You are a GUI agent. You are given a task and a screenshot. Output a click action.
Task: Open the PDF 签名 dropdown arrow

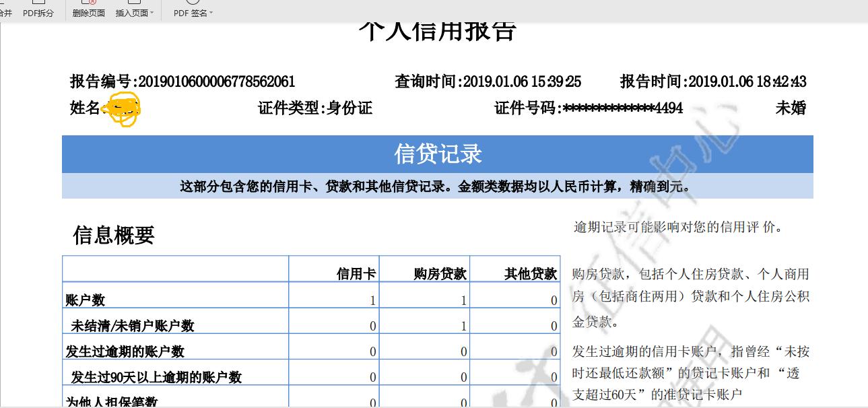coord(209,11)
